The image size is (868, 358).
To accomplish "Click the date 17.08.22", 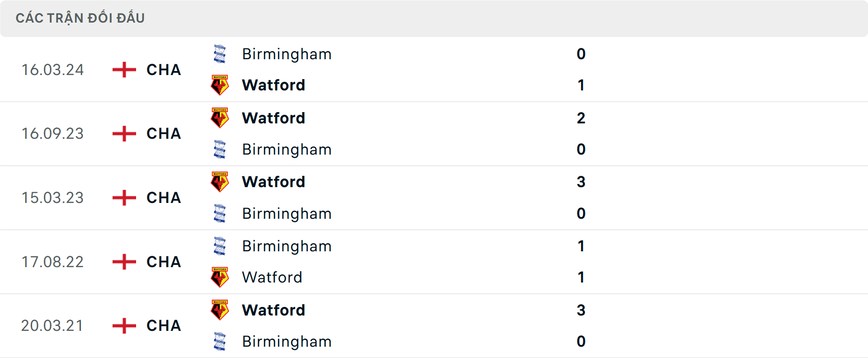I will coord(52,262).
